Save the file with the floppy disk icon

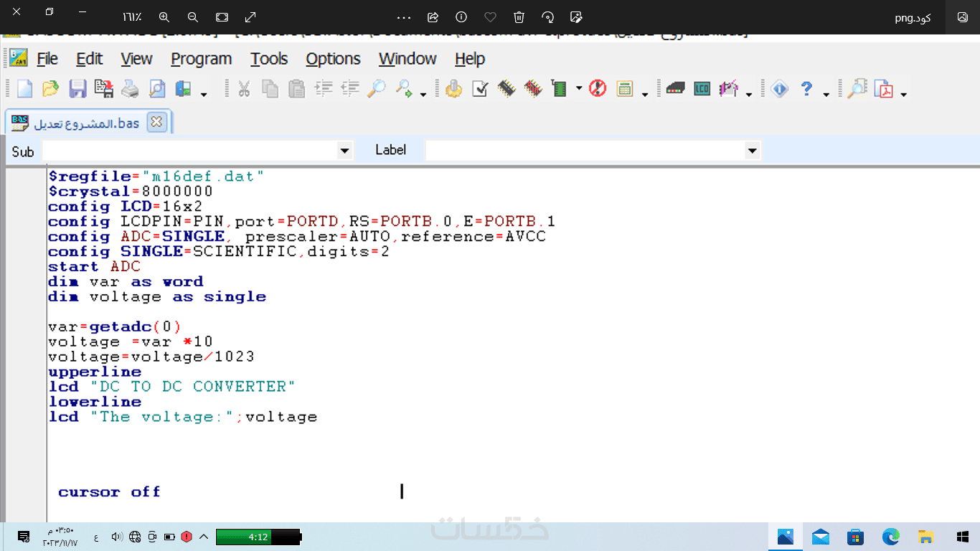[77, 89]
